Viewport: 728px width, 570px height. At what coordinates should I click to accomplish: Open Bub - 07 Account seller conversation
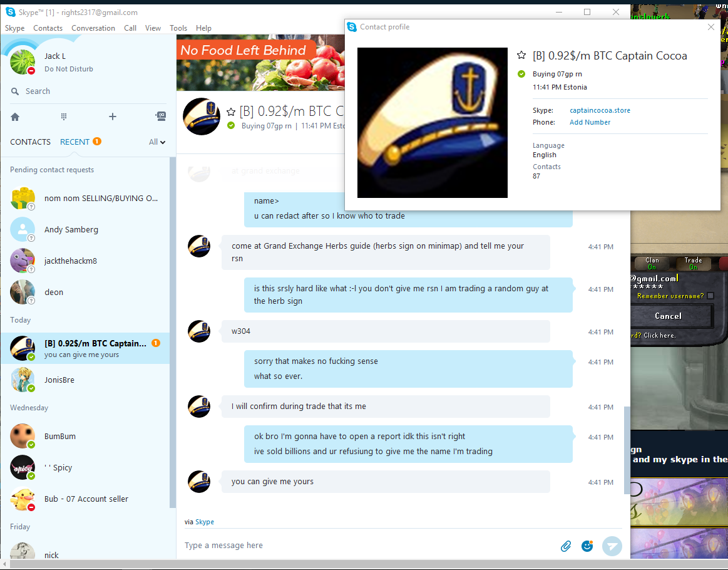(x=85, y=499)
